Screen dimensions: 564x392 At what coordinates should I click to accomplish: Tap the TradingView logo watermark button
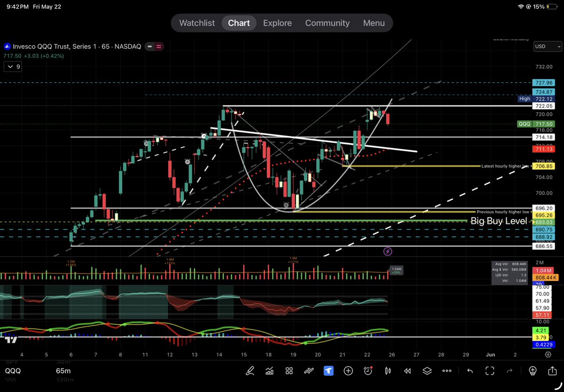pyautogui.click(x=11, y=340)
